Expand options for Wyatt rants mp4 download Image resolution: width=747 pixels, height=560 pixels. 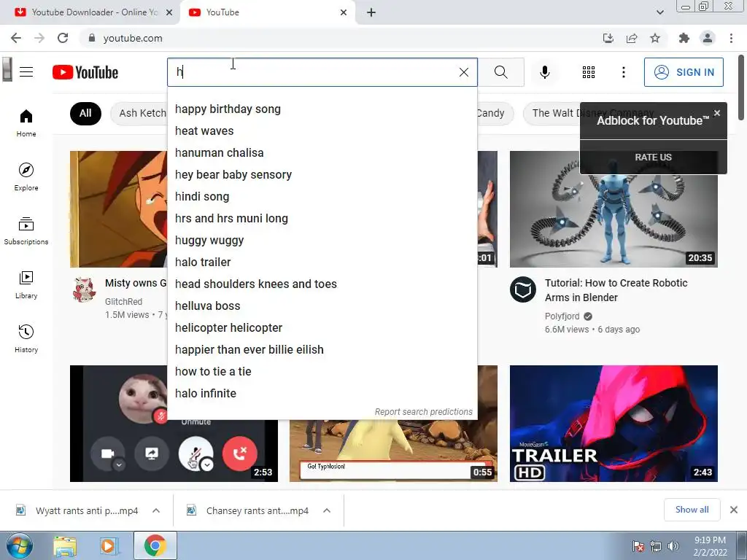pyautogui.click(x=156, y=510)
